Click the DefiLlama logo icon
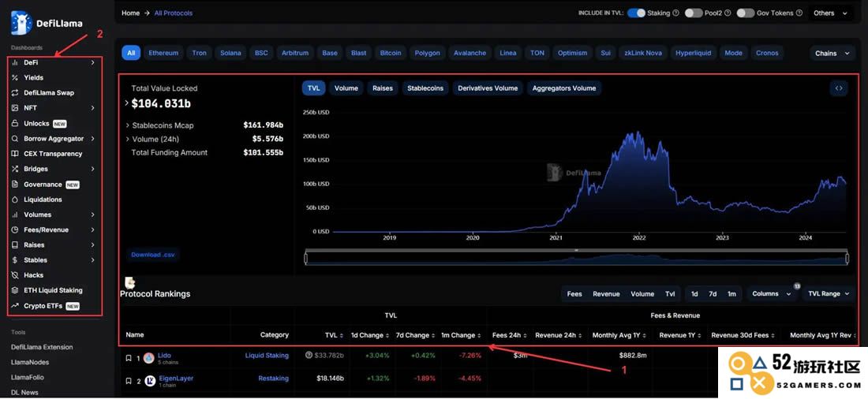Viewport: 868px width, 399px height. tap(21, 23)
